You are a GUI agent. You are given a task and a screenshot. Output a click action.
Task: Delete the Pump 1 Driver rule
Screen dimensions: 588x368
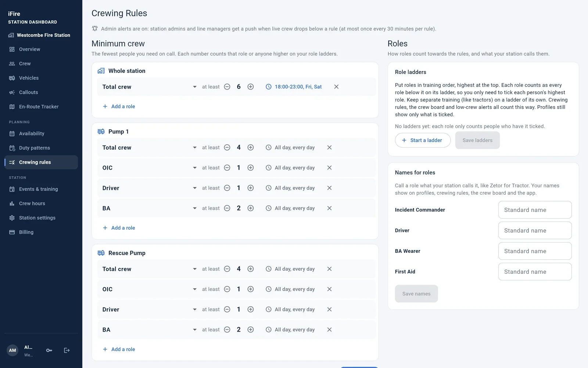(329, 188)
